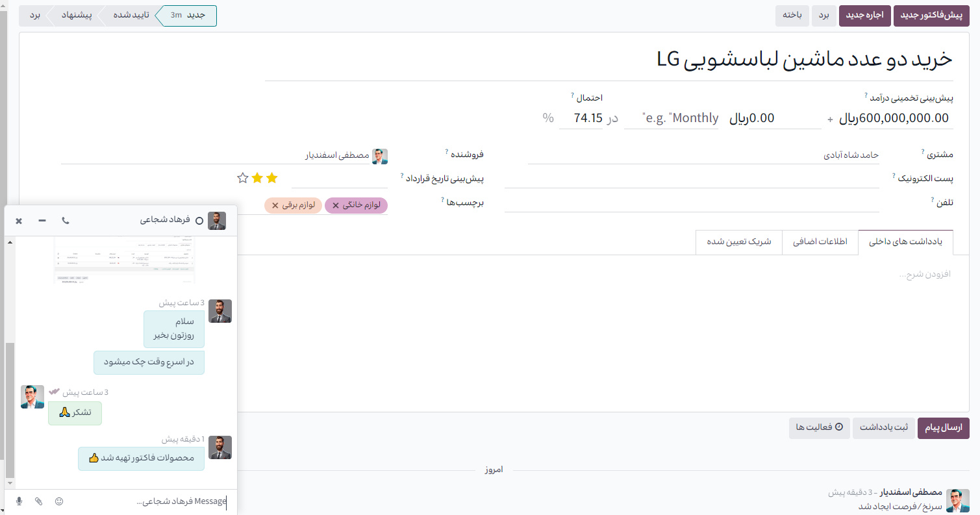Click the help mark beside فروشنده

tap(447, 152)
